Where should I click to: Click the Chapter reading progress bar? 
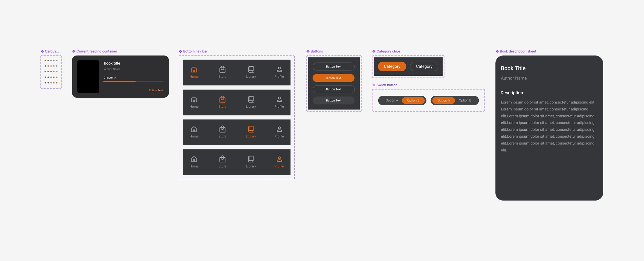133,81
